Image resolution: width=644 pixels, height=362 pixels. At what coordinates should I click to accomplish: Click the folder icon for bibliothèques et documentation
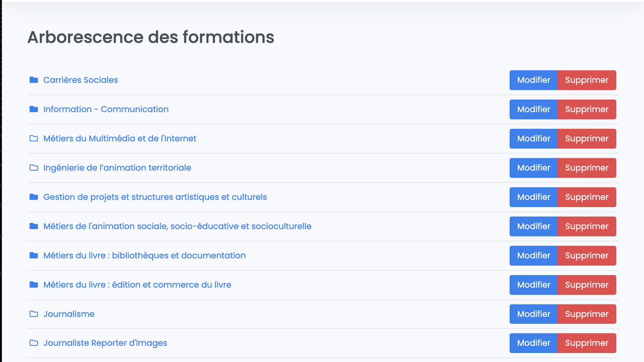tap(34, 255)
